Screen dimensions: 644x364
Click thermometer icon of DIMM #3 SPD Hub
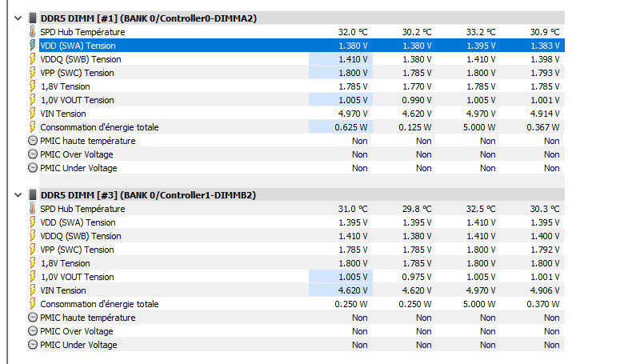point(33,208)
